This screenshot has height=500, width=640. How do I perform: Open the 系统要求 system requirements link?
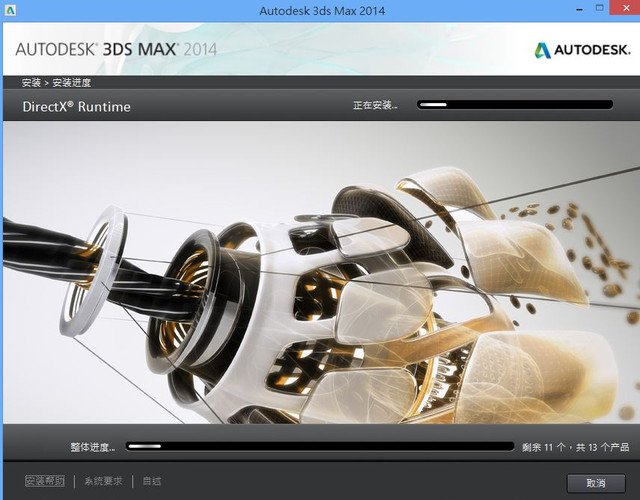[103, 481]
